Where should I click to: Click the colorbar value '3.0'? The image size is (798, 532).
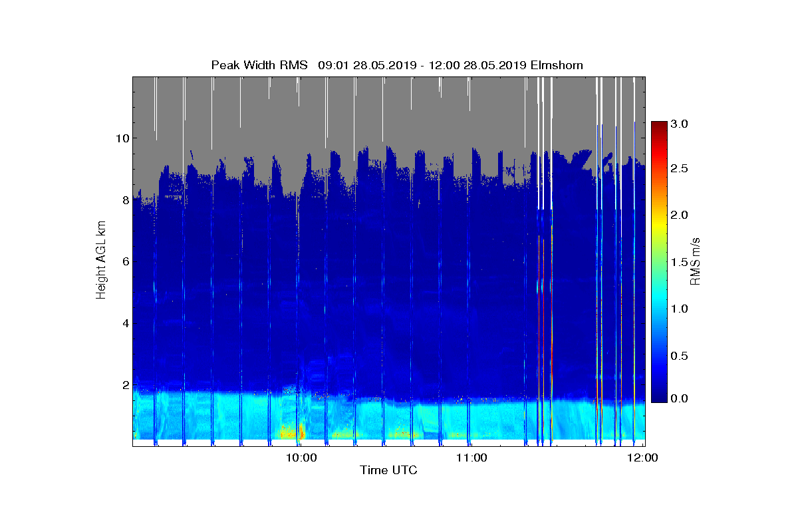point(680,124)
